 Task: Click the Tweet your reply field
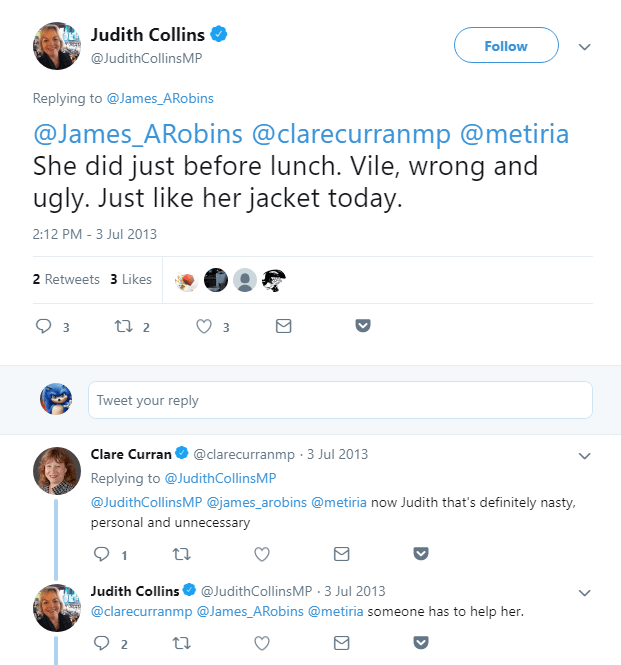[340, 400]
